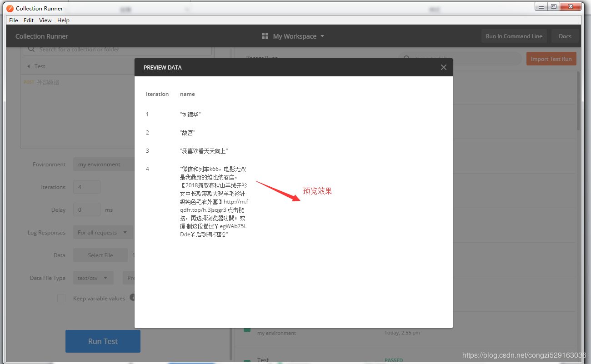Click the info icon beside Keep variable values
The height and width of the screenshot is (364, 591).
tap(132, 297)
